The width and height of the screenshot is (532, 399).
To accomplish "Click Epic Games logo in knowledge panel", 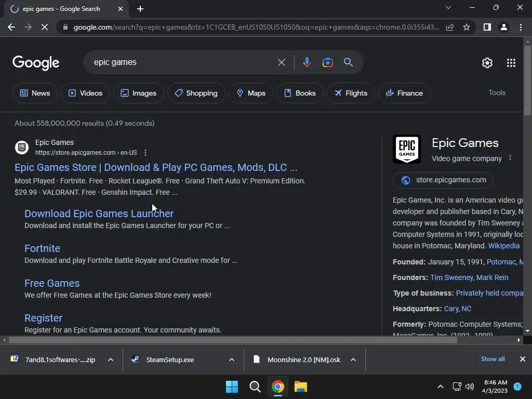I will coord(407,149).
